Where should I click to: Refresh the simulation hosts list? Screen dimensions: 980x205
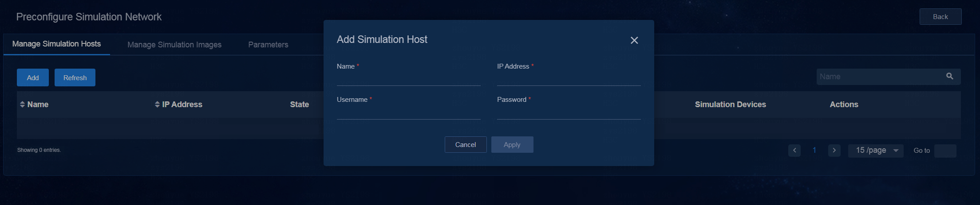pyautogui.click(x=75, y=77)
